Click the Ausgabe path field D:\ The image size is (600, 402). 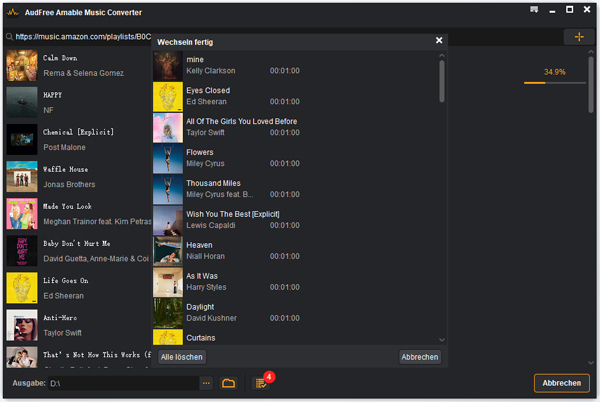click(x=123, y=383)
